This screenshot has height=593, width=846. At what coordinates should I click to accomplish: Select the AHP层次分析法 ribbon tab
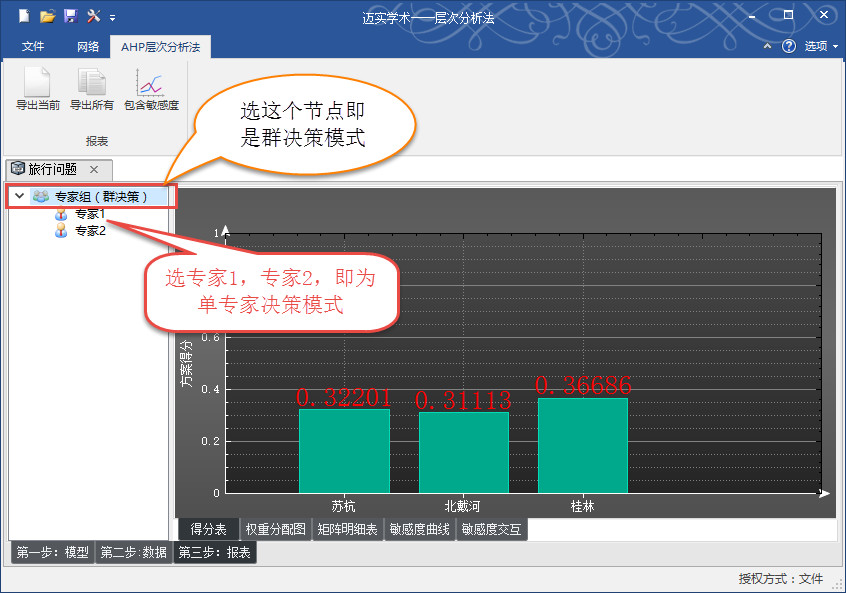pyautogui.click(x=160, y=47)
